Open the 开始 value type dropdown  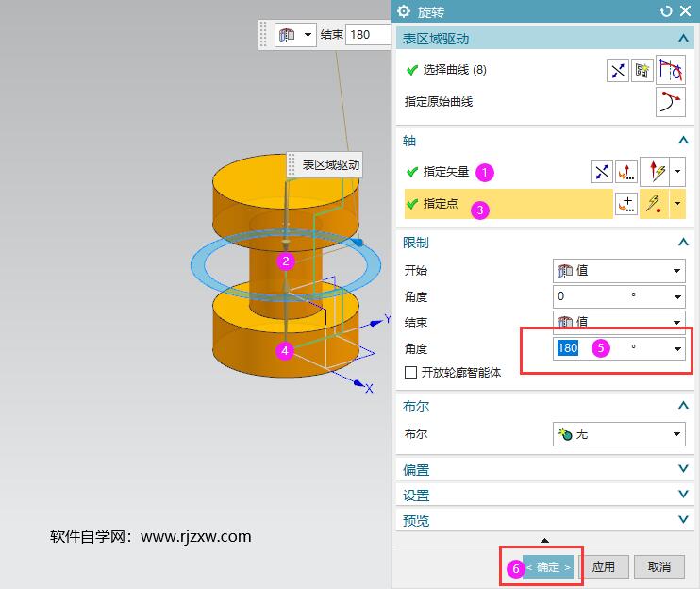619,271
